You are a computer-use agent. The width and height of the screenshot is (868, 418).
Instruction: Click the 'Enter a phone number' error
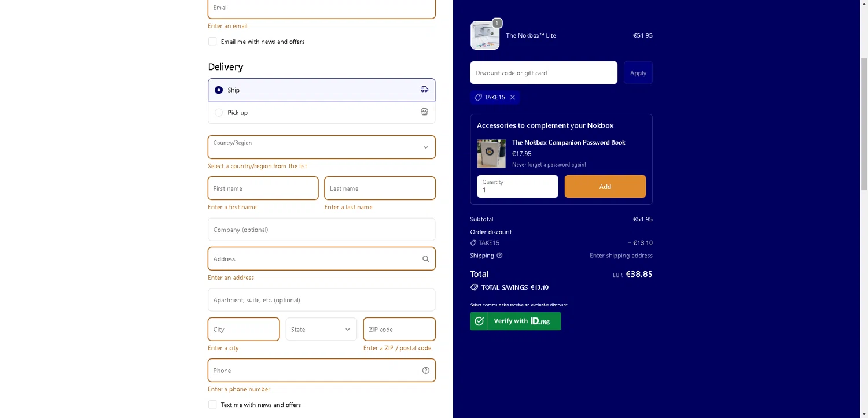tap(239, 389)
